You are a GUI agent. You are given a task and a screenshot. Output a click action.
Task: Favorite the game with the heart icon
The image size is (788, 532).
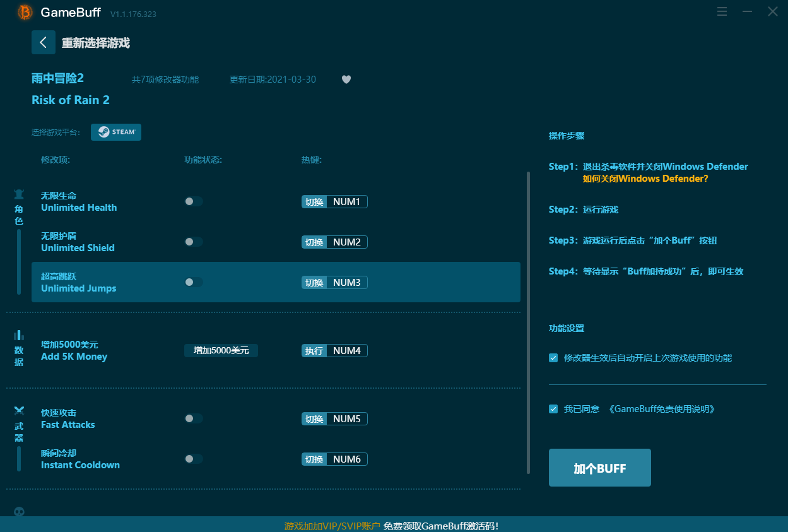tap(346, 80)
